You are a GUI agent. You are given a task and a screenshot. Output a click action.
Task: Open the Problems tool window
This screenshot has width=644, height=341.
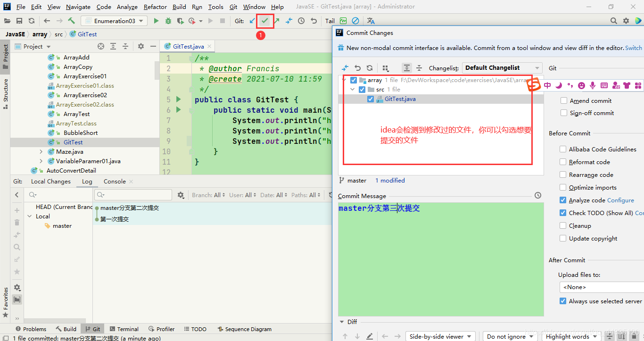tap(31, 329)
